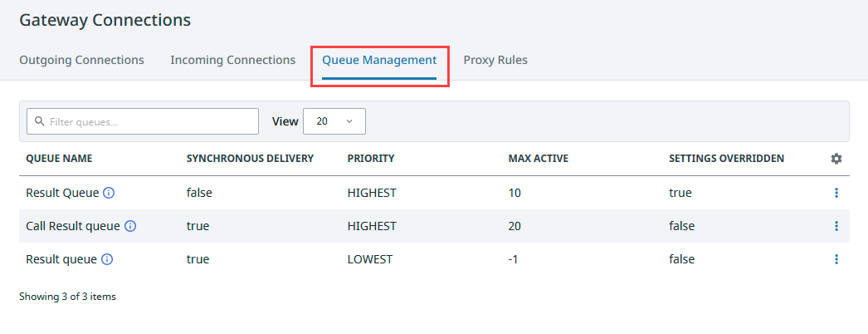868x334 pixels.
Task: Open actions menu for LOWEST priority row
Action: [836, 259]
